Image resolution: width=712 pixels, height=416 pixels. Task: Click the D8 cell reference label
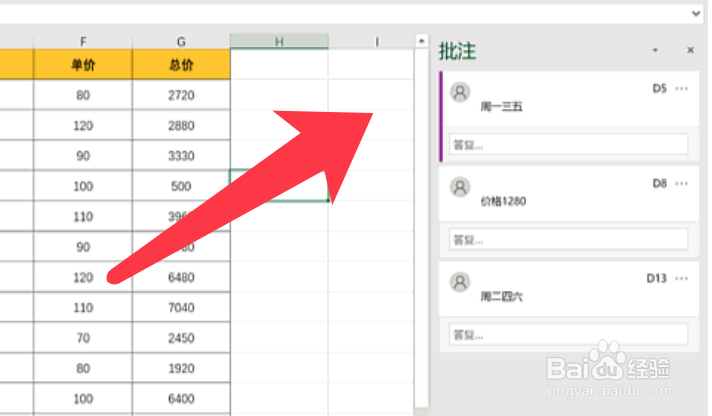(x=659, y=183)
